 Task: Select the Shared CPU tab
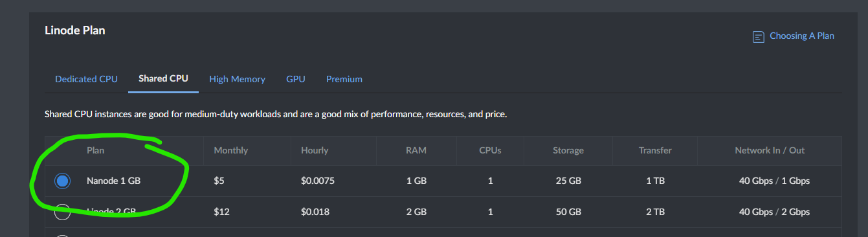pyautogui.click(x=163, y=78)
